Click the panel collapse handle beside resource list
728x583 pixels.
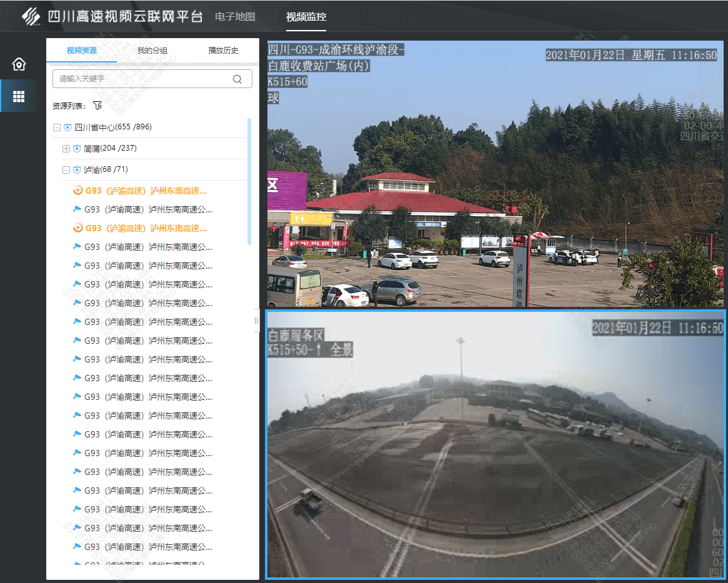coord(256,321)
